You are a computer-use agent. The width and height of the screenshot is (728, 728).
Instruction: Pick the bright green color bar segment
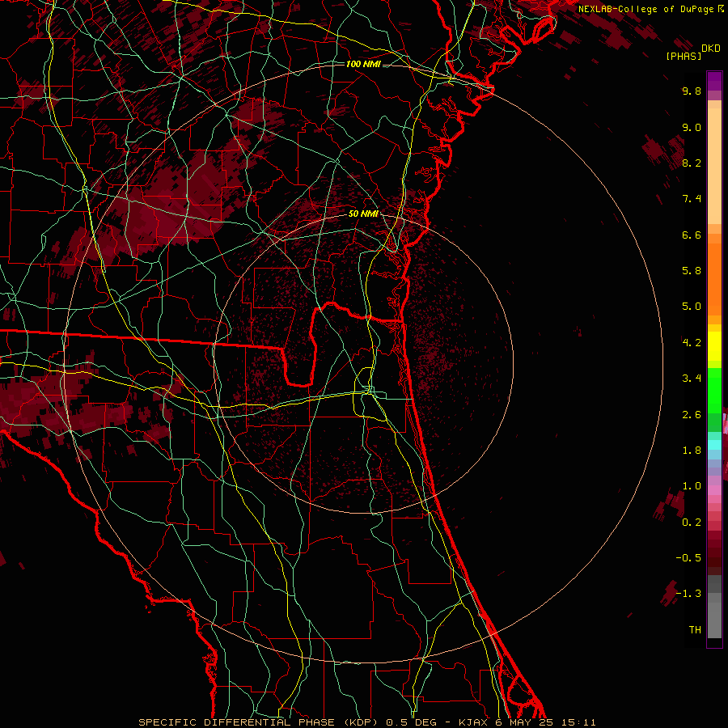click(714, 390)
